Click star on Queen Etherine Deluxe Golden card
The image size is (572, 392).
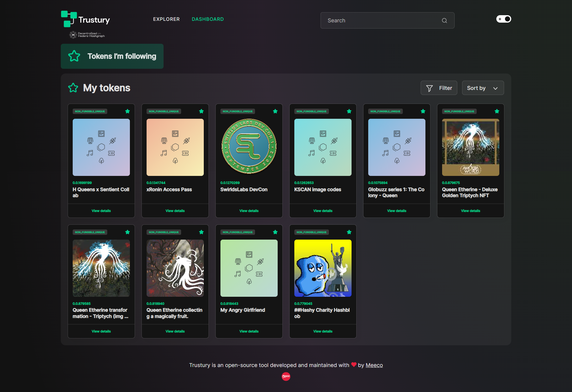click(497, 111)
